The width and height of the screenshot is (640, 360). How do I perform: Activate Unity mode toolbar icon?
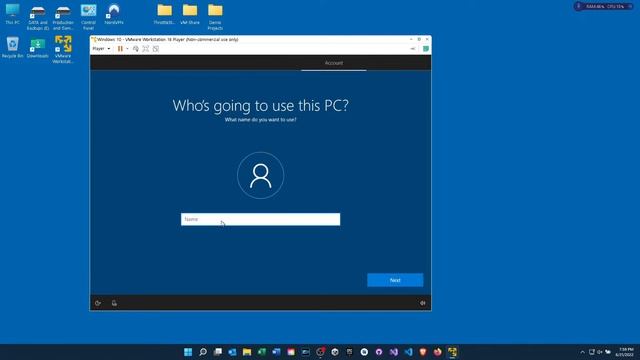[x=156, y=49]
